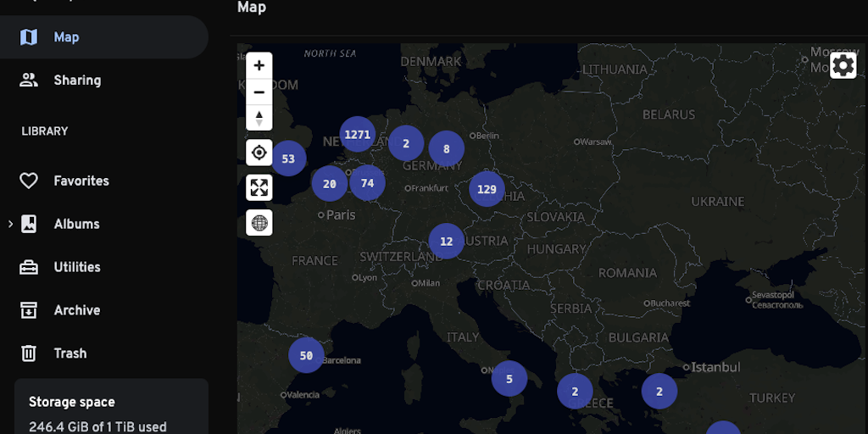Reset map bearing to north

click(259, 118)
